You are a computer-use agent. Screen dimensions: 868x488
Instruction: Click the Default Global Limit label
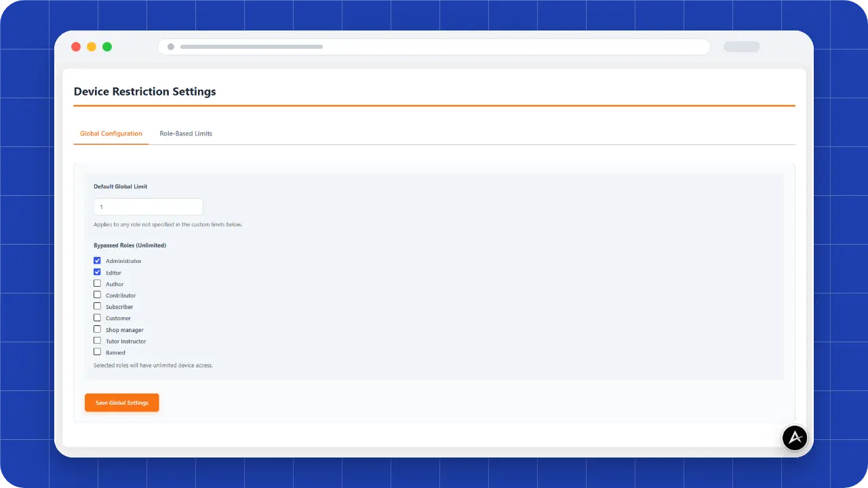[121, 186]
